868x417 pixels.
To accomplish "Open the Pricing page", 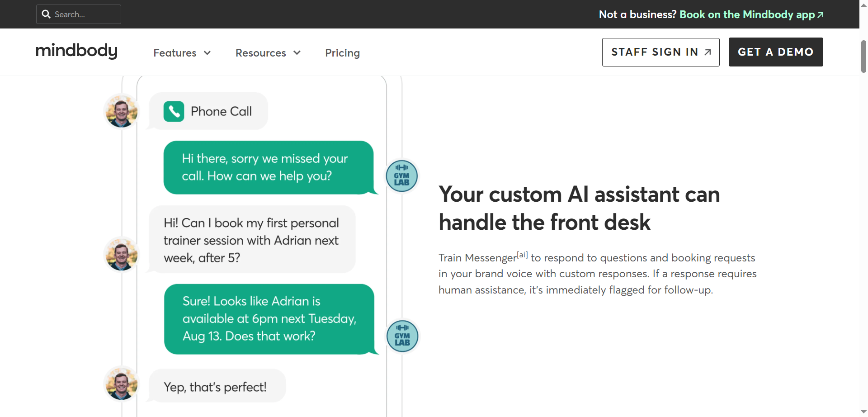I will pos(342,53).
